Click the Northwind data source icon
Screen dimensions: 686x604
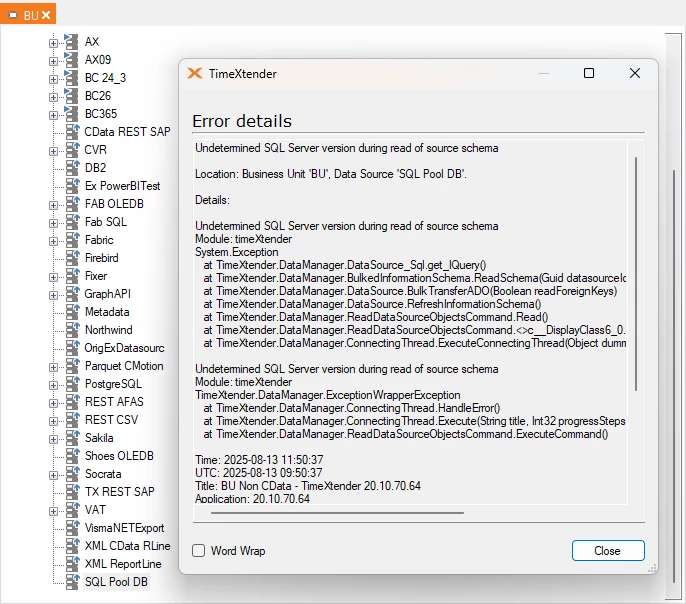tap(73, 330)
